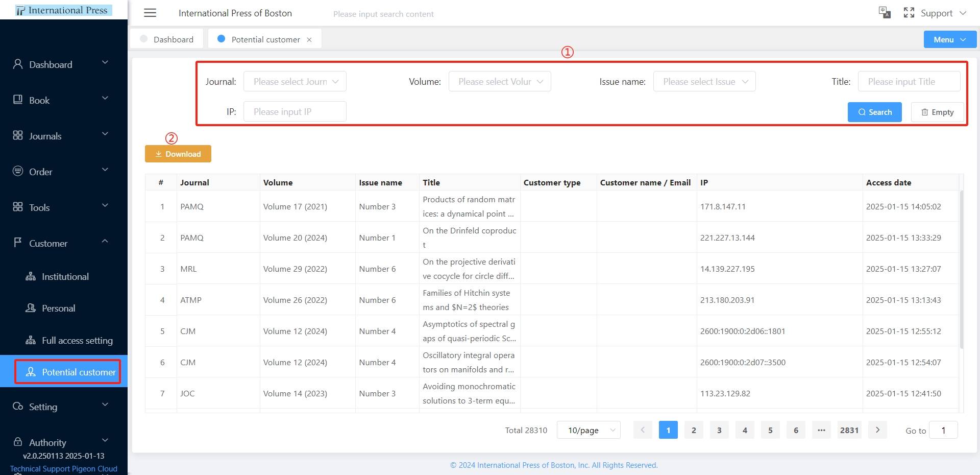The height and width of the screenshot is (475, 980).
Task: Go to page 6
Action: (x=796, y=430)
